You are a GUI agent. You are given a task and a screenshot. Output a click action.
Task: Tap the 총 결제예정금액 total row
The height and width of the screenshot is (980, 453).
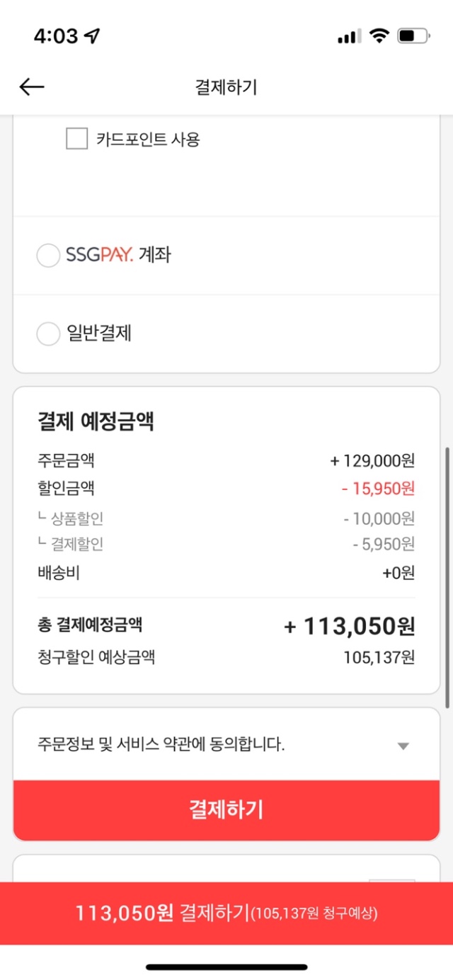226,626
